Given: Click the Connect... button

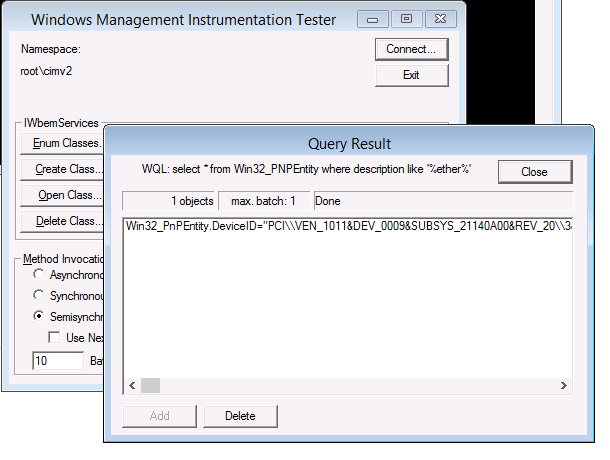Looking at the screenshot, I should pos(412,49).
